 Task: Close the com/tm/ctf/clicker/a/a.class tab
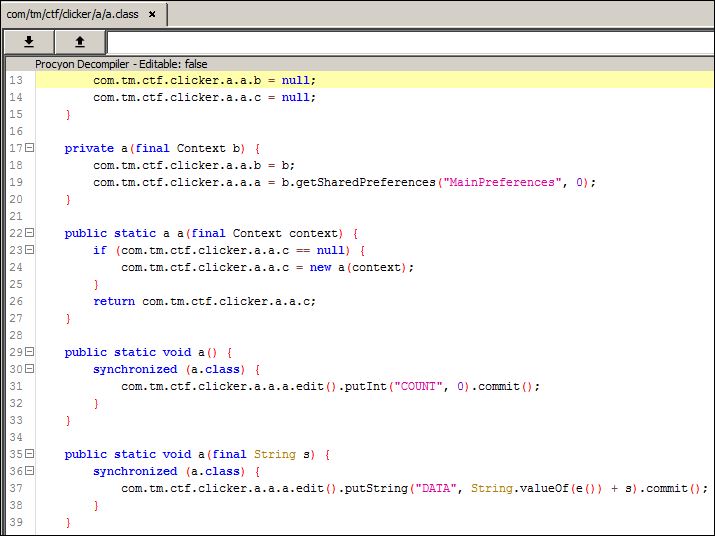152,15
